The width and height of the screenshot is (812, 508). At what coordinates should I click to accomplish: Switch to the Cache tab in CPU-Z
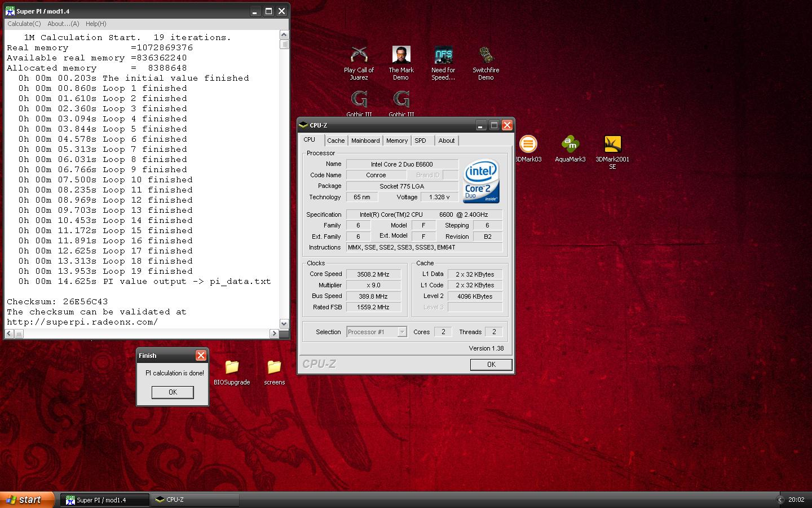click(336, 141)
